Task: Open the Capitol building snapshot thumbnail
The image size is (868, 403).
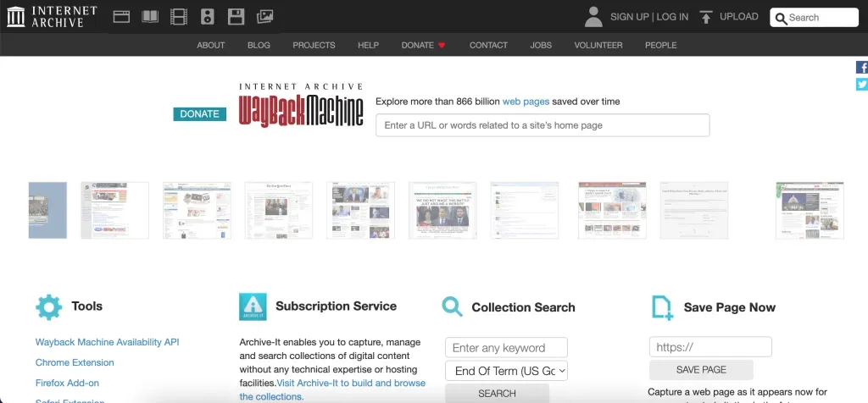Action: tap(810, 211)
